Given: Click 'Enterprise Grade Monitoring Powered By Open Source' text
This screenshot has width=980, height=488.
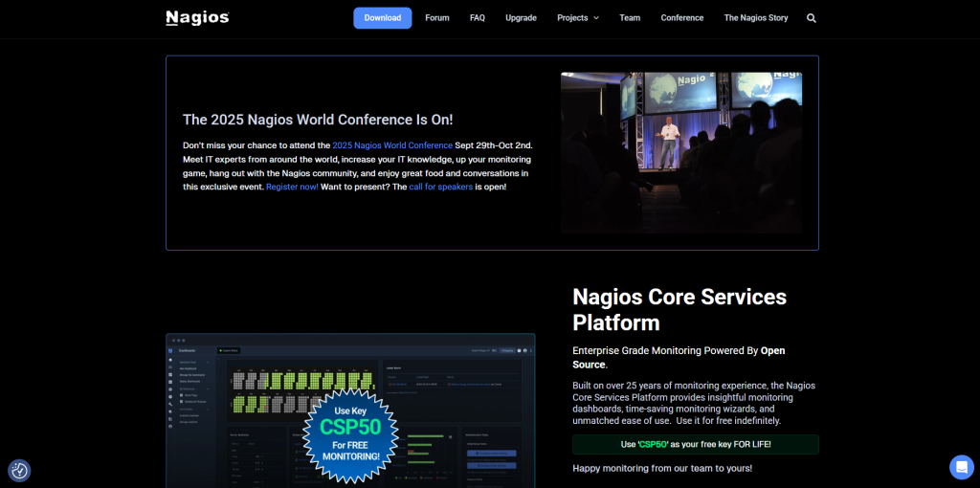Looking at the screenshot, I should pos(679,358).
